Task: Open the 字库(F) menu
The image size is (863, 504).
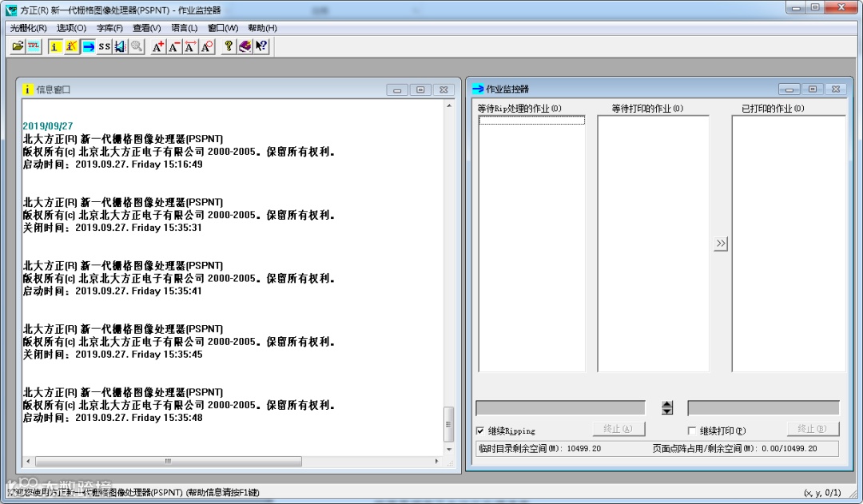Action: tap(109, 27)
